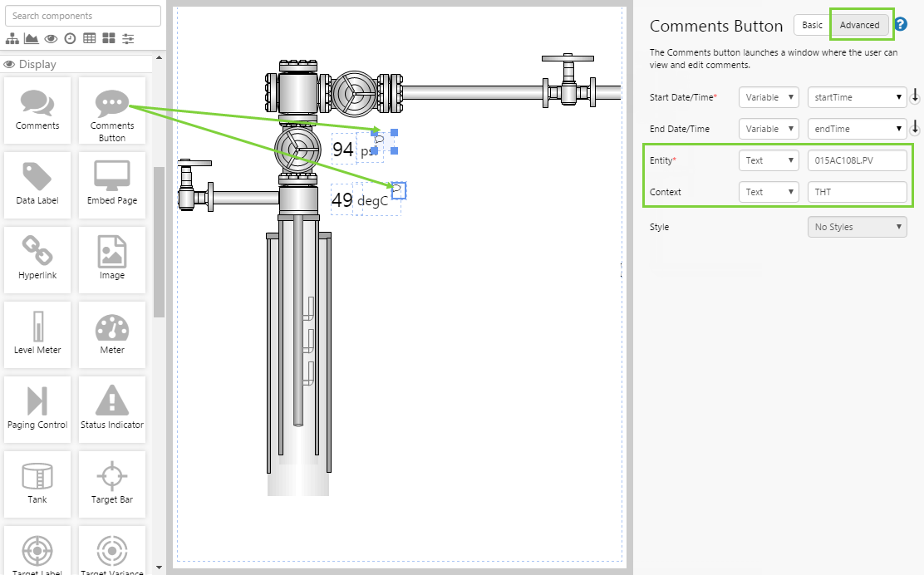
Task: Click the blue help question mark
Action: [900, 24]
